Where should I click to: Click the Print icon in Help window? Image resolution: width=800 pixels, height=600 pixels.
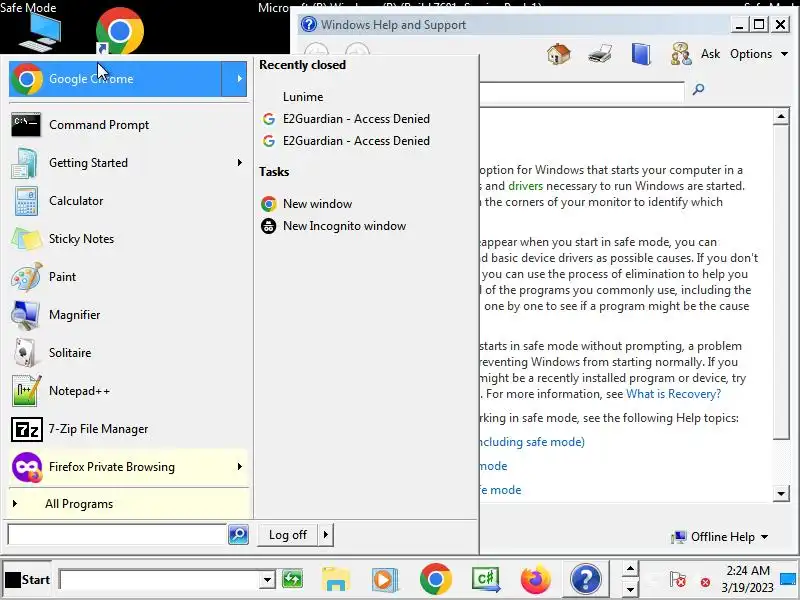point(600,54)
